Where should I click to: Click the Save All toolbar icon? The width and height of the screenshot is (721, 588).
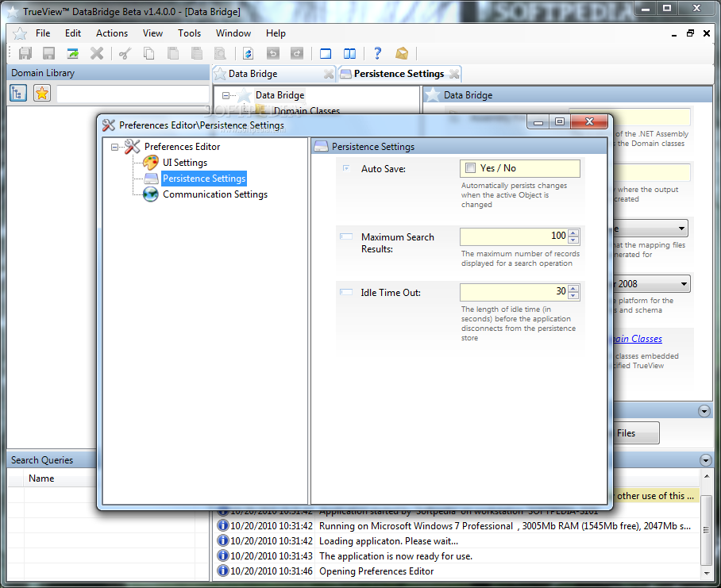25,53
